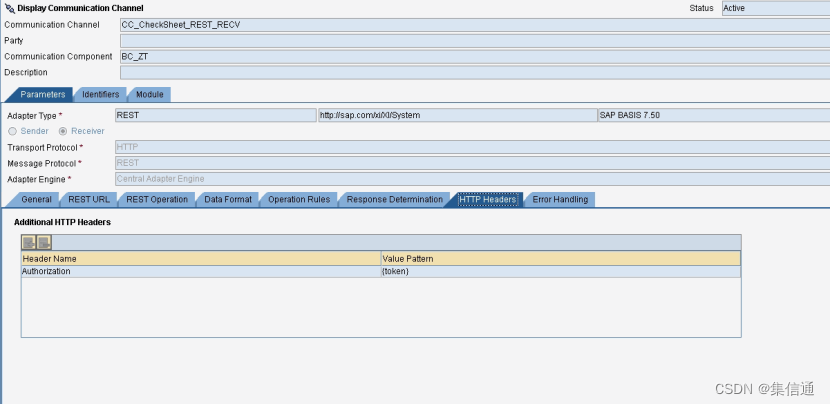Open the REST URL tab
The width and height of the screenshot is (830, 405).
(89, 200)
